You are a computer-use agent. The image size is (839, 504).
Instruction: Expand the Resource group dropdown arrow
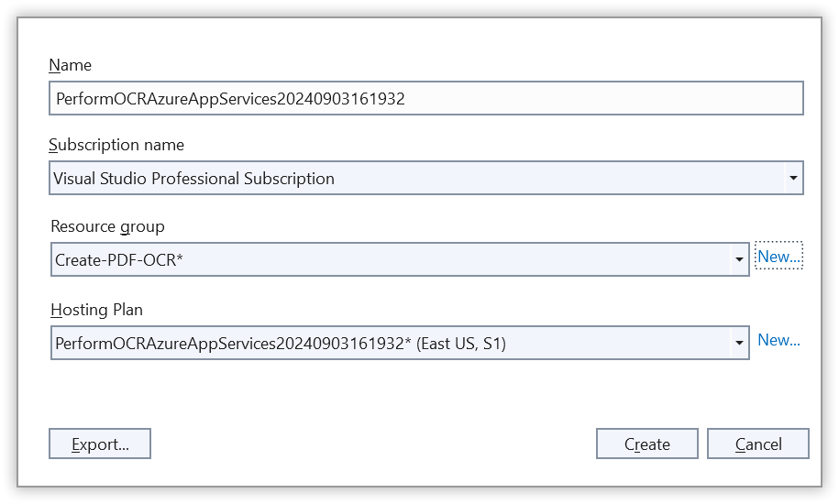[739, 260]
